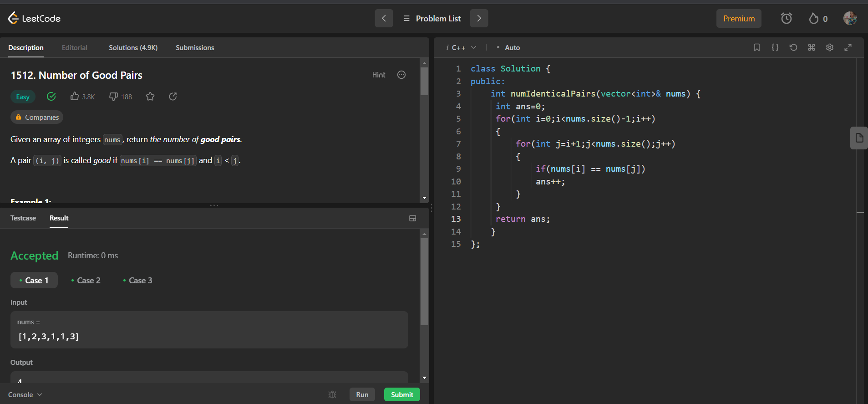Switch to the Description tab
The image size is (868, 404).
[26, 47]
